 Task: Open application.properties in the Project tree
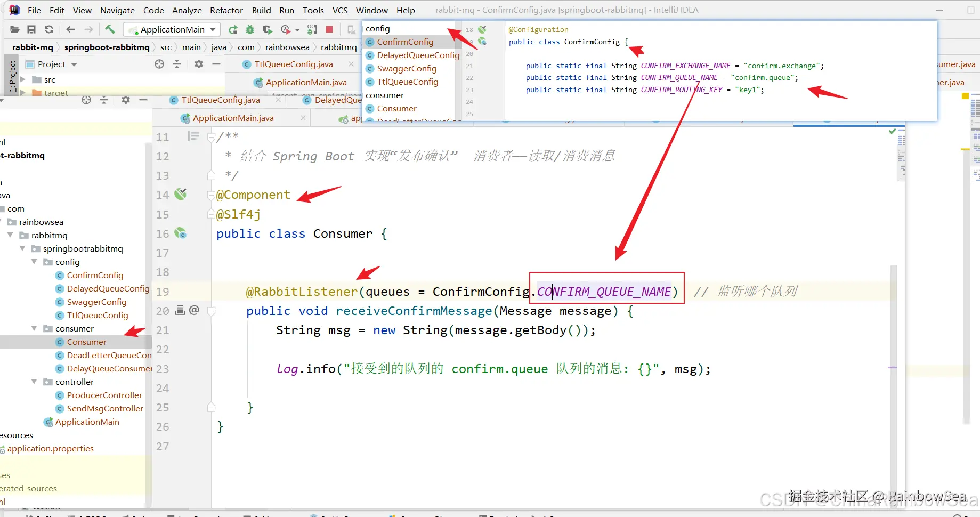[47, 448]
